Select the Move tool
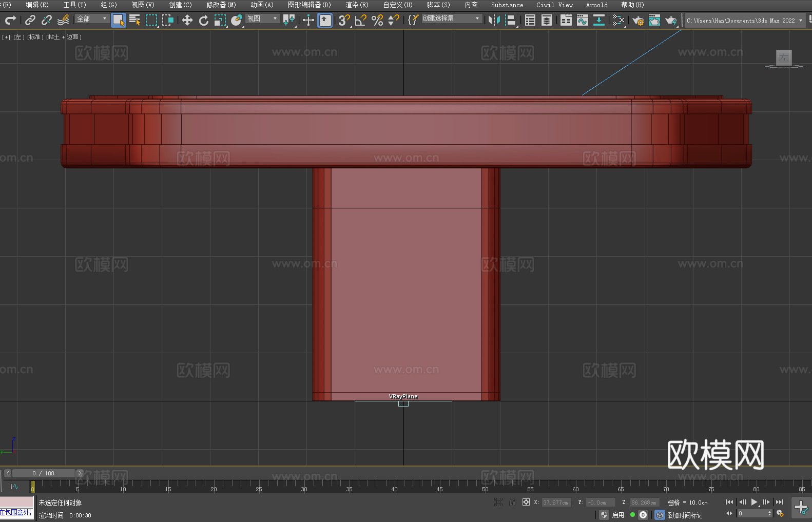812x522 pixels. coord(187,20)
